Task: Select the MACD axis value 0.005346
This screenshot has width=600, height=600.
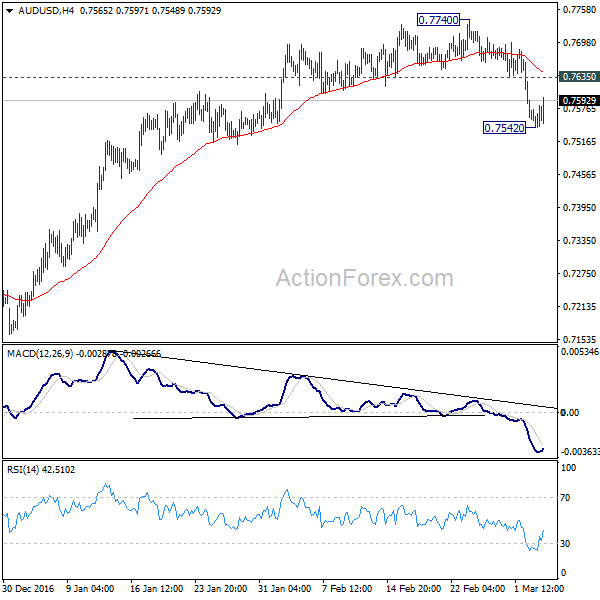Action: 580,351
